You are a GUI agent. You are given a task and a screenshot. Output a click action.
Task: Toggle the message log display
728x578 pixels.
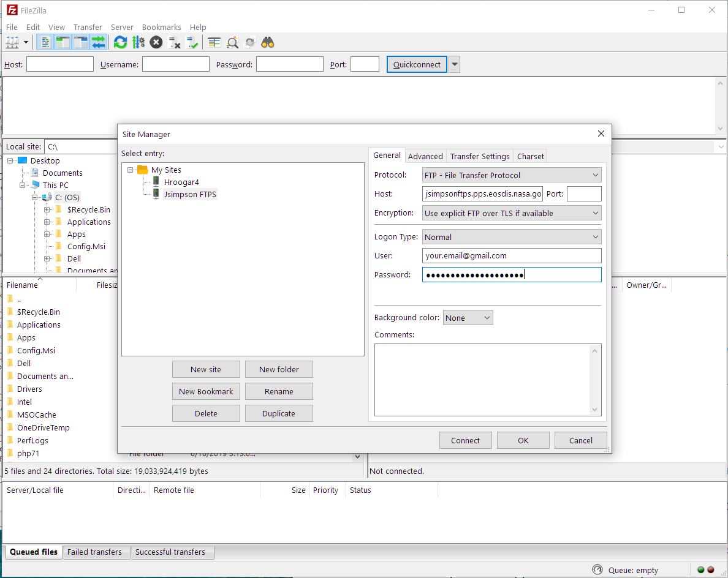[x=45, y=43]
